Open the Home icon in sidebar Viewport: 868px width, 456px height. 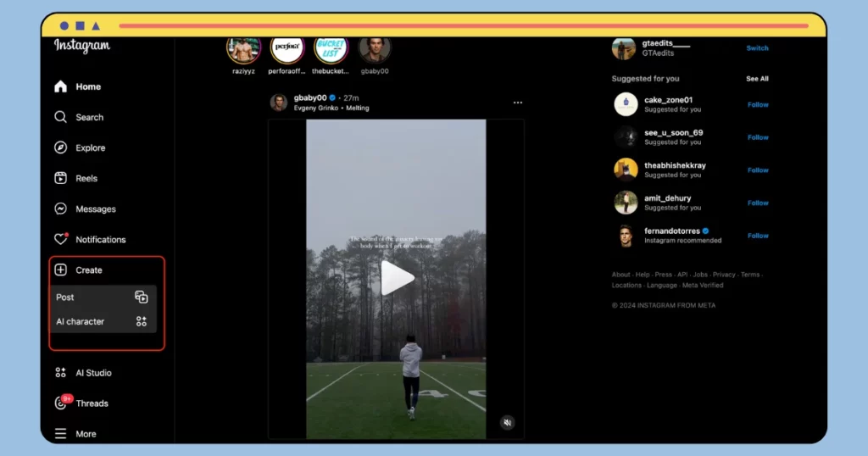tap(60, 86)
